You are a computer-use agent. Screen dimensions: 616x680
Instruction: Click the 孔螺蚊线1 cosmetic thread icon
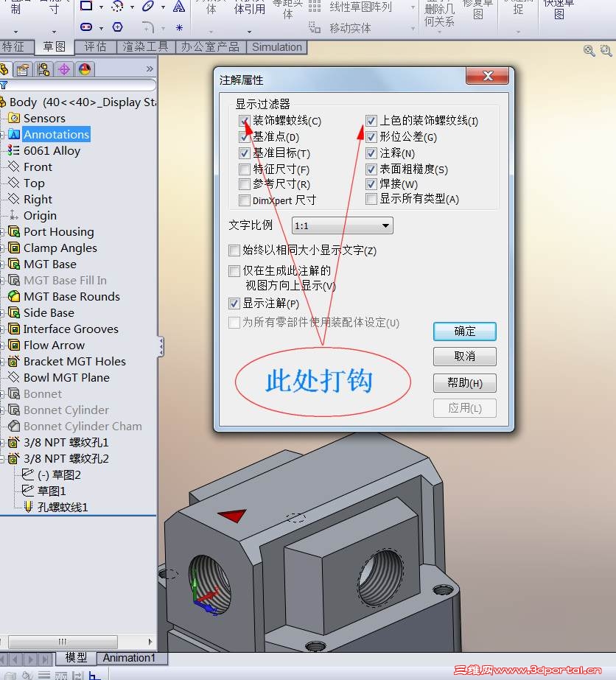[28, 507]
